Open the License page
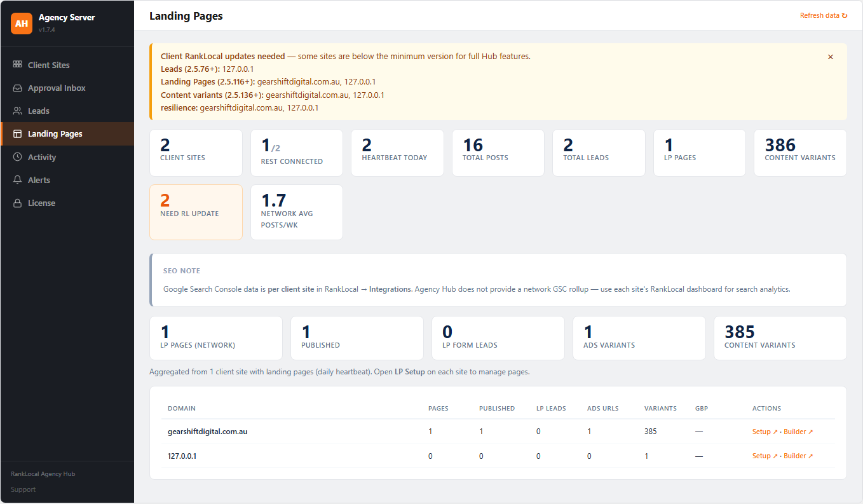This screenshot has width=863, height=504. tap(67, 203)
